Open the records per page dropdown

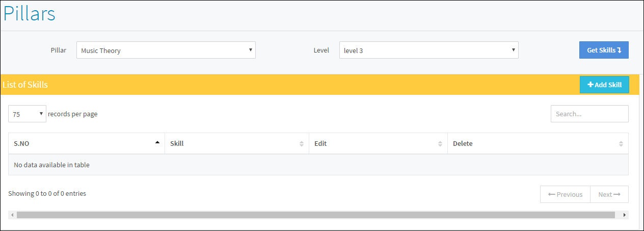(28, 114)
